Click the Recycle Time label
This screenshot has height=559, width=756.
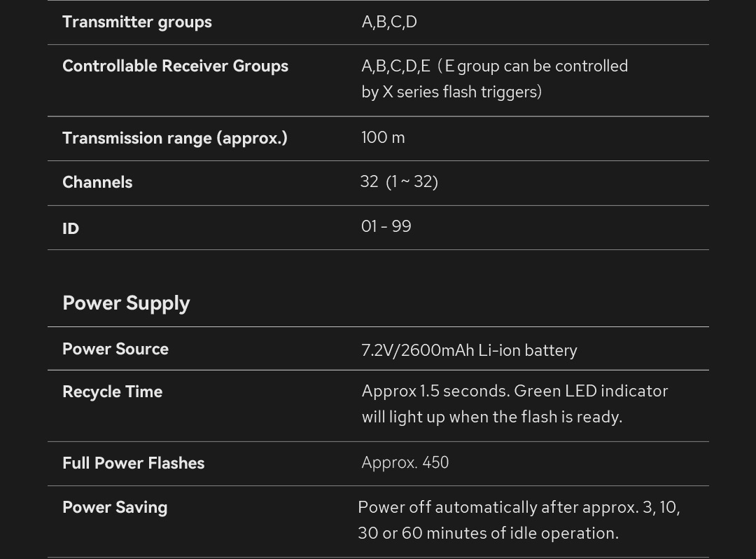tap(112, 392)
